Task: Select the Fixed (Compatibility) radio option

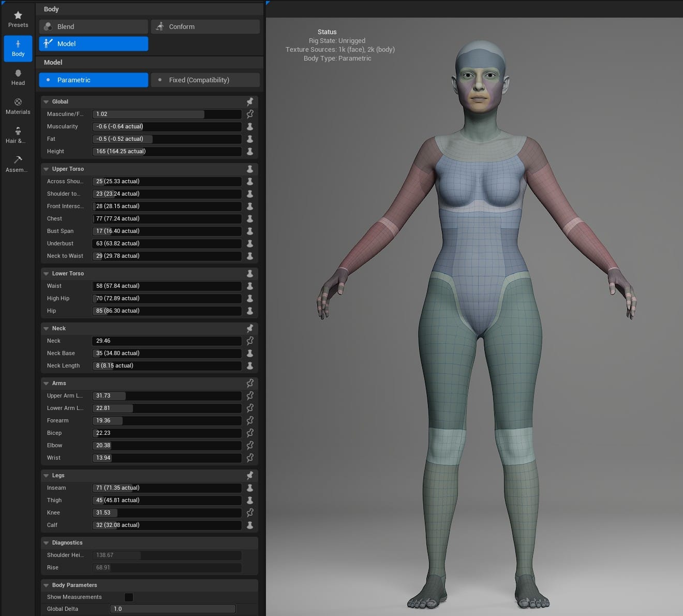Action: (205, 80)
